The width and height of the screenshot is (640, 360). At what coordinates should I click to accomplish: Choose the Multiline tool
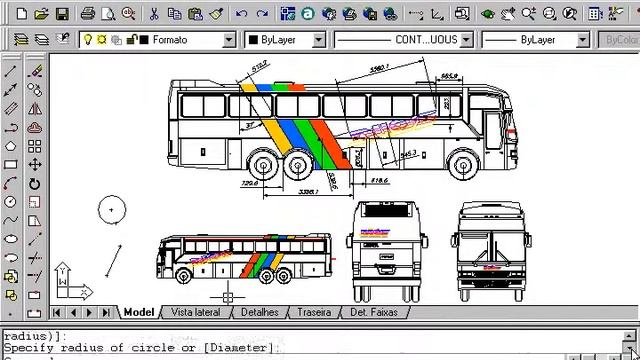tap(11, 109)
